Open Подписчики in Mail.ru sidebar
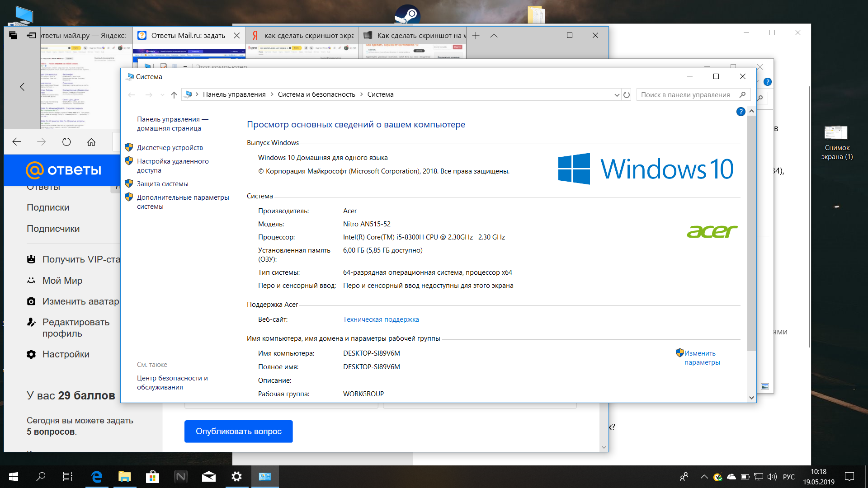The width and height of the screenshot is (868, 488). pos(53,229)
